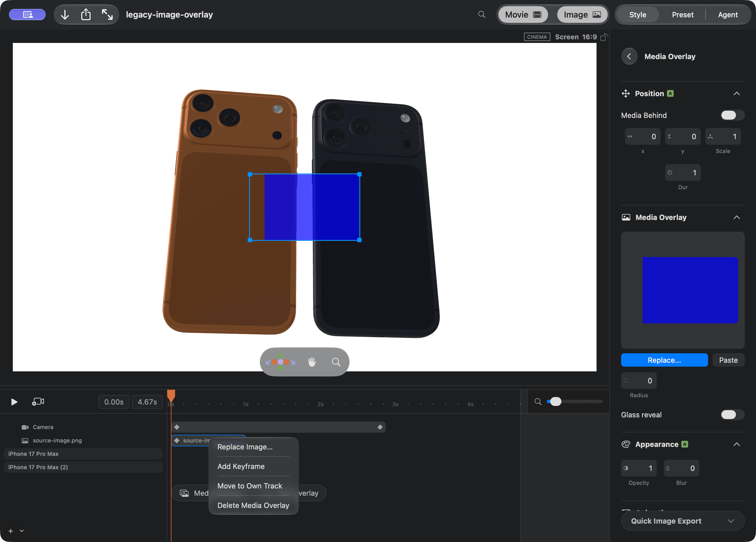The width and height of the screenshot is (756, 542).
Task: Open the Style tab
Action: [x=638, y=15]
